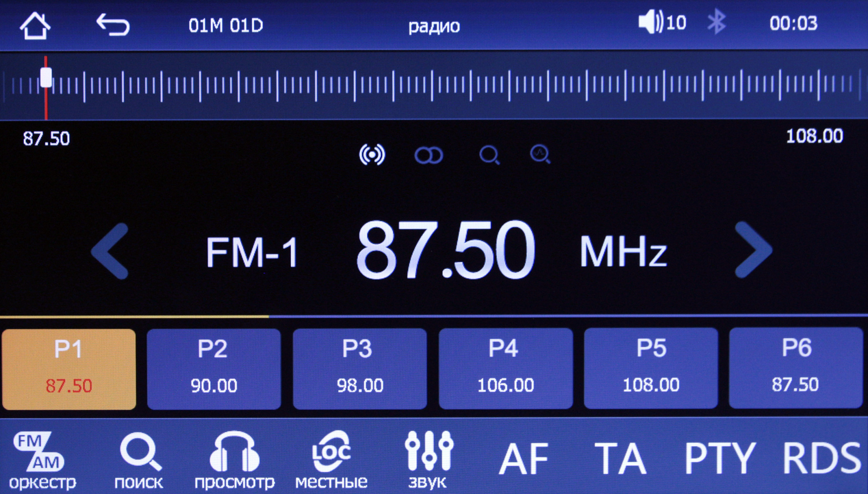Select preset P4 106.00
Viewport: 868px width, 494px height.
(506, 368)
